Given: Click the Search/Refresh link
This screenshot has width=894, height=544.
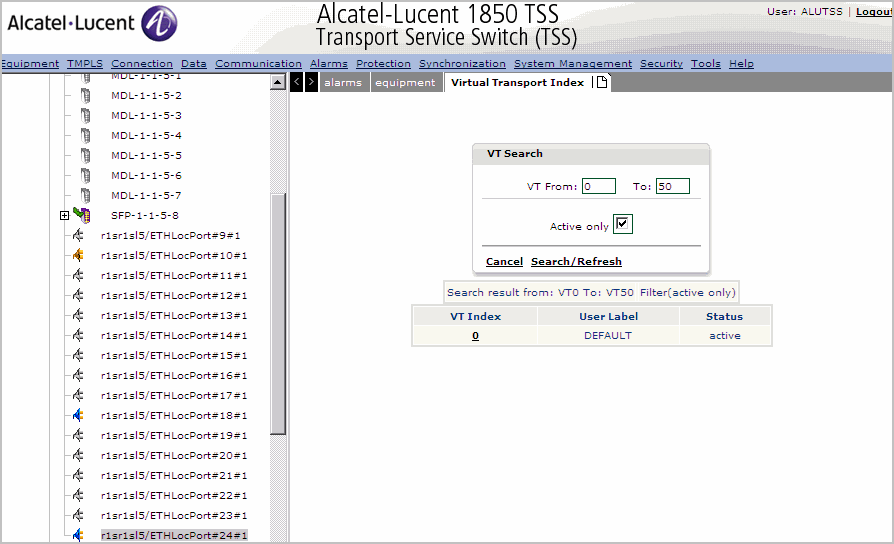Looking at the screenshot, I should click(576, 261).
